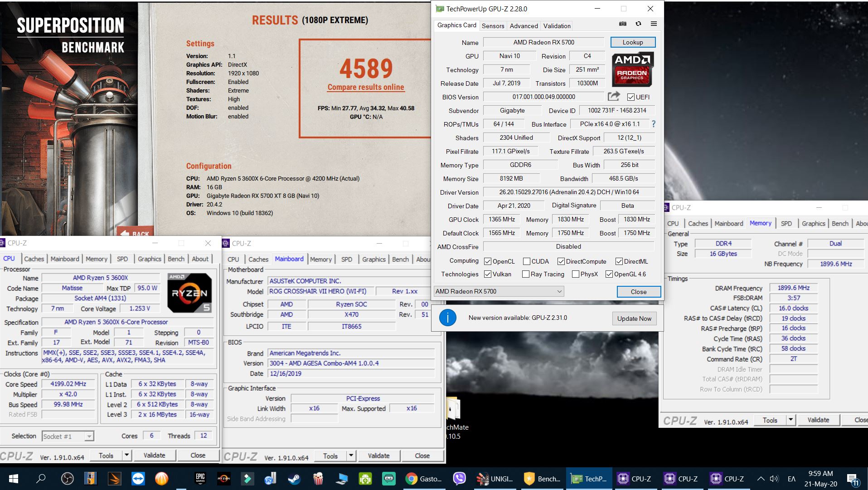Click the input language indicator in the tray

click(791, 479)
